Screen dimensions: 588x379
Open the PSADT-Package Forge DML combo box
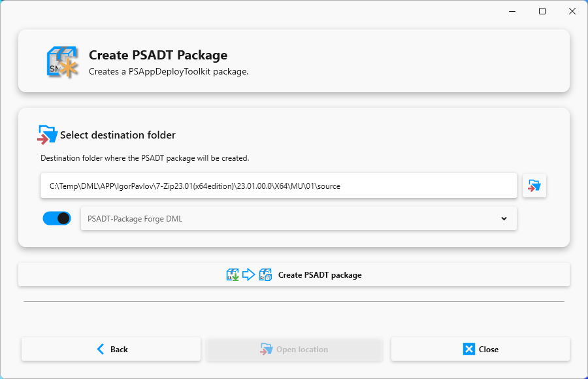pos(299,218)
